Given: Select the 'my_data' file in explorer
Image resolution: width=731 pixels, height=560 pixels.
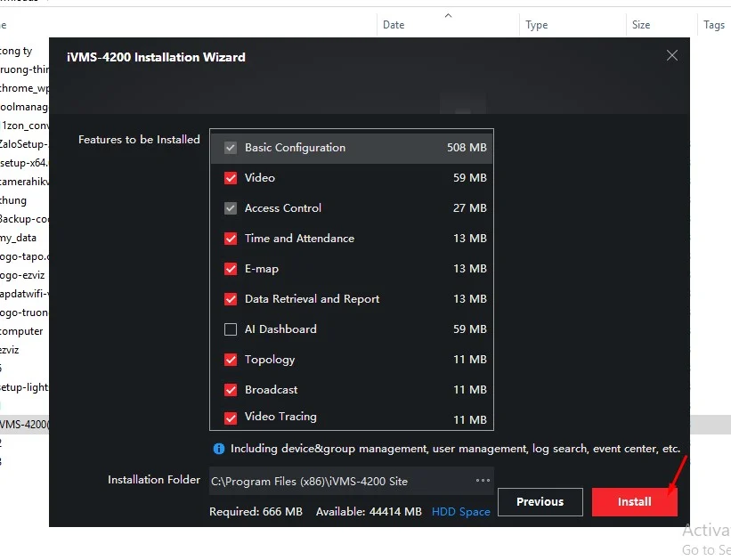Looking at the screenshot, I should coord(18,238).
